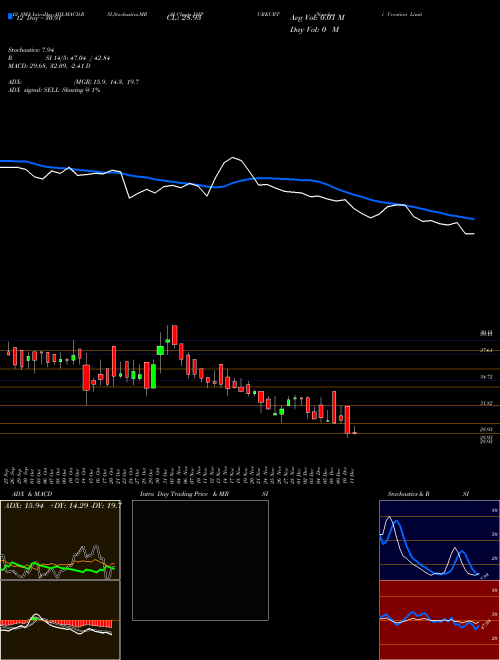Click the 'Avg Vol: 0.01 M' label
The height and width of the screenshot is (660, 500).
317,18
